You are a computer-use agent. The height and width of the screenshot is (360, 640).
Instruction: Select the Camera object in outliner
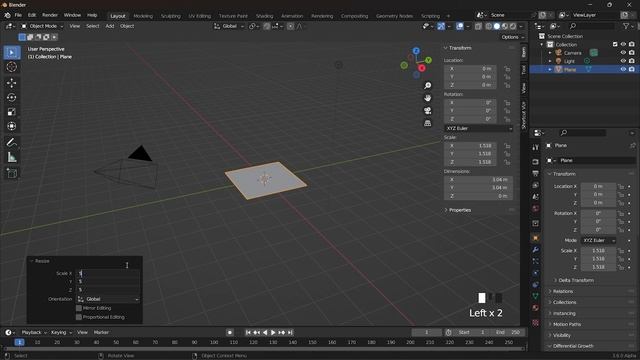(572, 53)
